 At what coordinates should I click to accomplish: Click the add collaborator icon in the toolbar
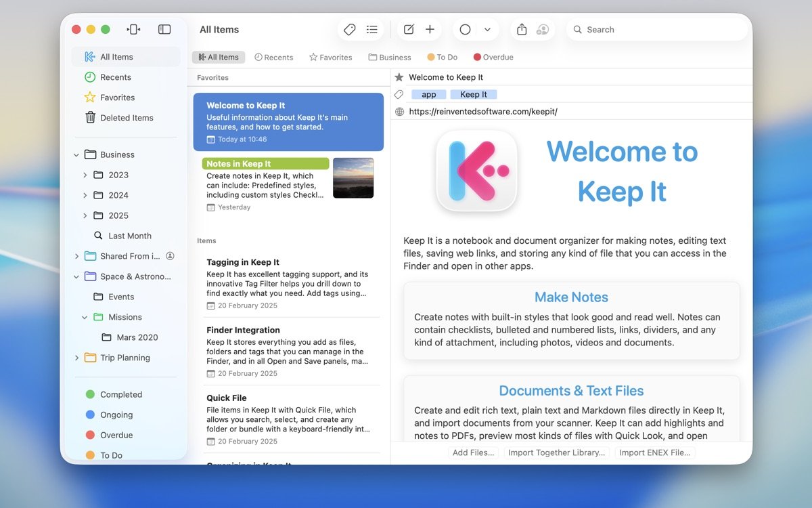click(x=542, y=29)
